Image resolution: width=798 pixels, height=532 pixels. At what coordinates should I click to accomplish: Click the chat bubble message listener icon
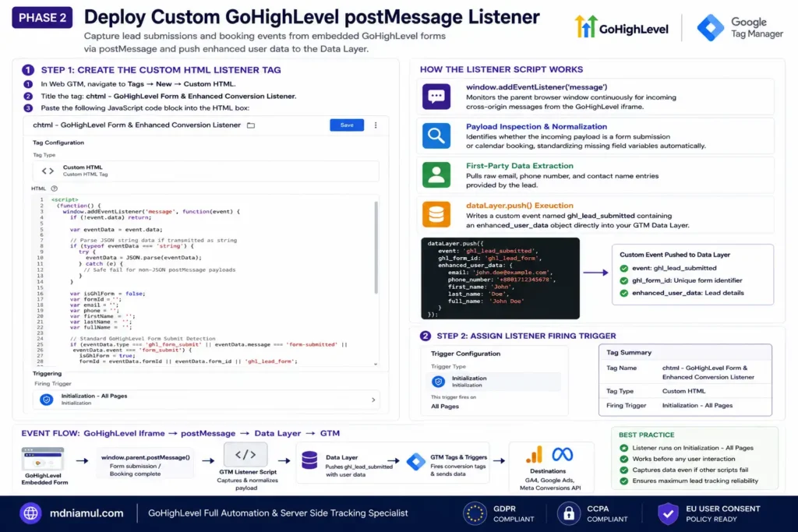[x=436, y=97]
